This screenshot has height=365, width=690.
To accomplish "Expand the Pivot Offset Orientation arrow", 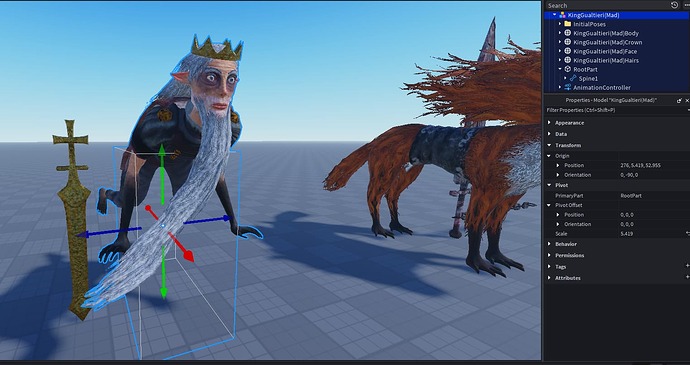I will coord(558,224).
